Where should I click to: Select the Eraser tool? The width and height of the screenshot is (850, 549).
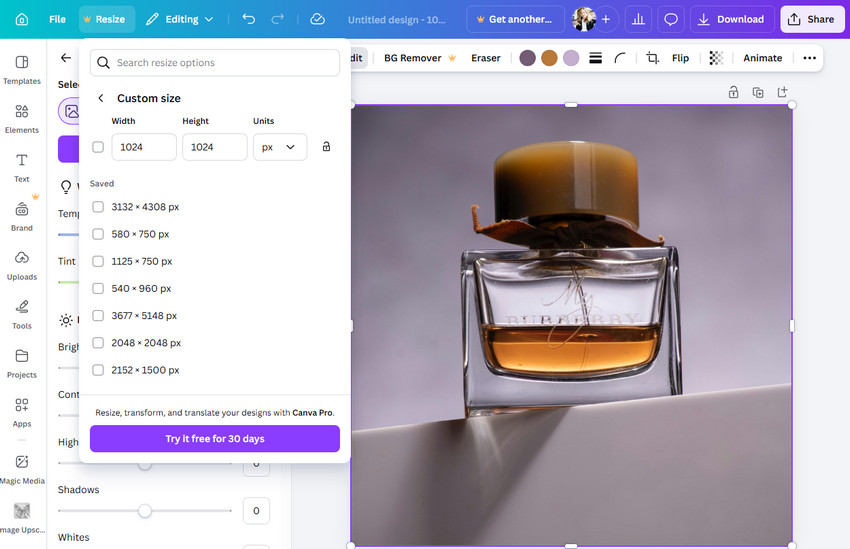[486, 58]
